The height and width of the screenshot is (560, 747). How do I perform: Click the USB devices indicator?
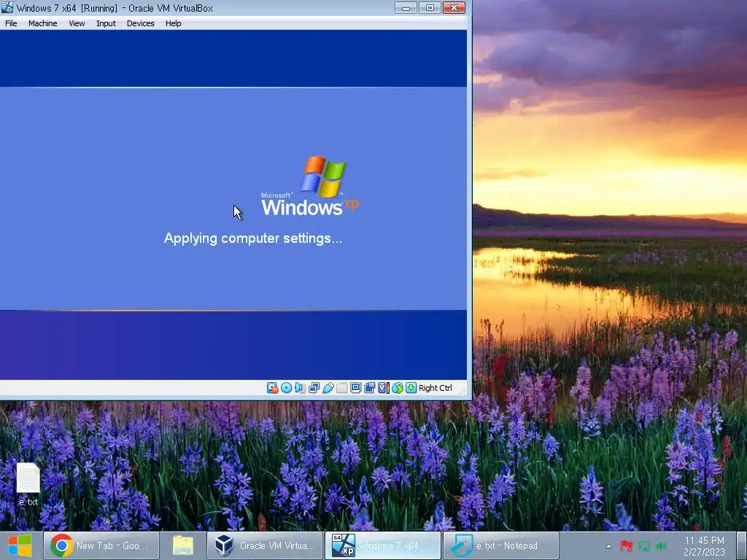click(x=328, y=388)
